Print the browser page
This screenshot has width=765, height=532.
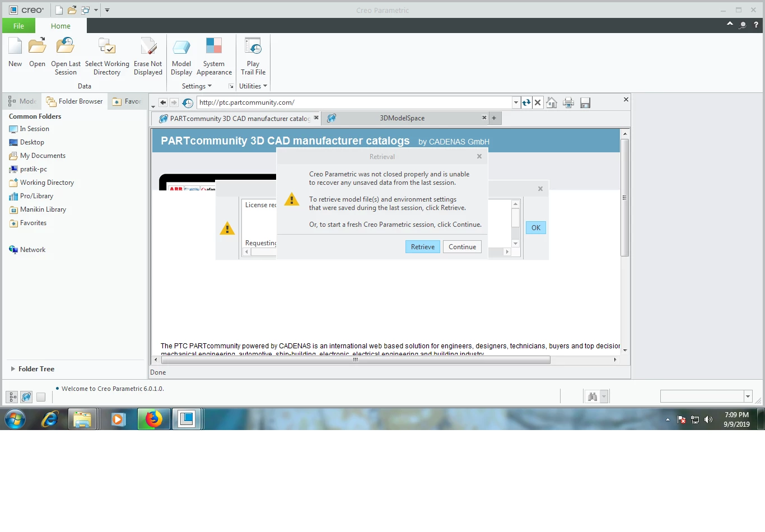tap(568, 102)
